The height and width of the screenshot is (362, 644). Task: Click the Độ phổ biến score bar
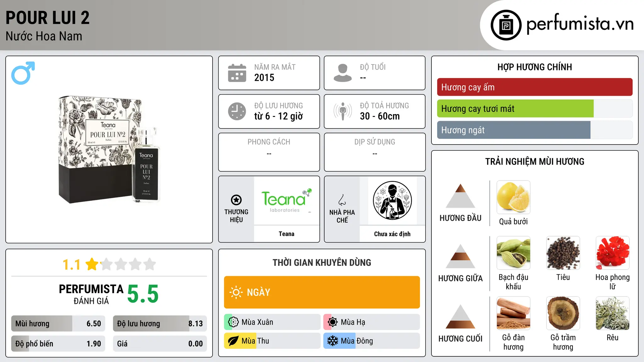[x=58, y=343]
